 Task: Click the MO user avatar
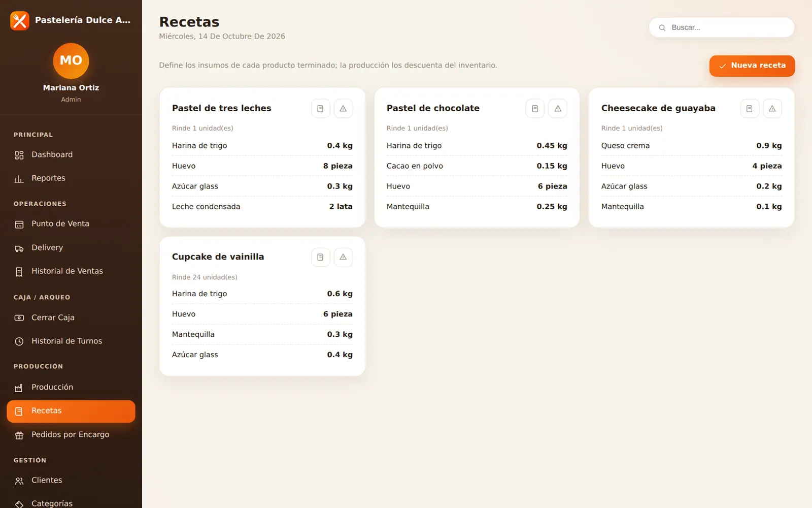(71, 60)
